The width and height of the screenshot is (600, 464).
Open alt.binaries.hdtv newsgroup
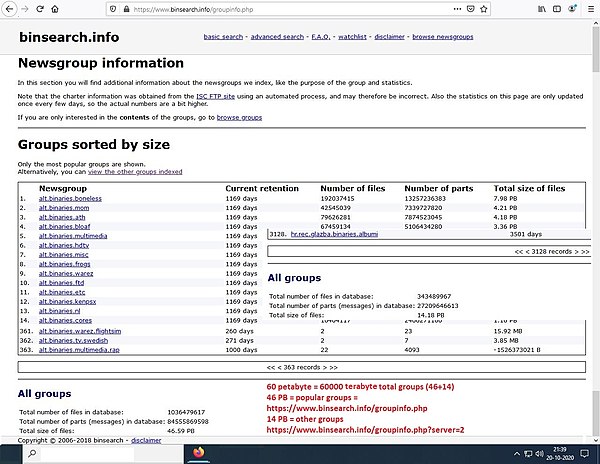(64, 245)
